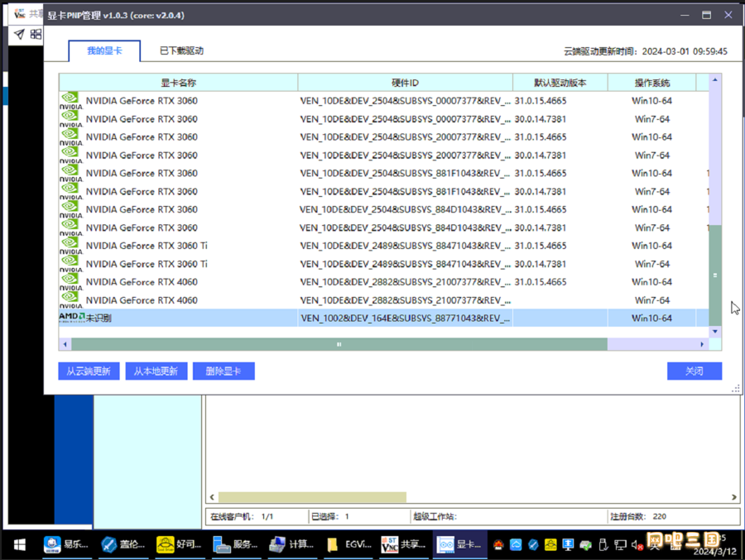Click left scroll arrow in background window
The width and height of the screenshot is (745, 560).
(212, 497)
